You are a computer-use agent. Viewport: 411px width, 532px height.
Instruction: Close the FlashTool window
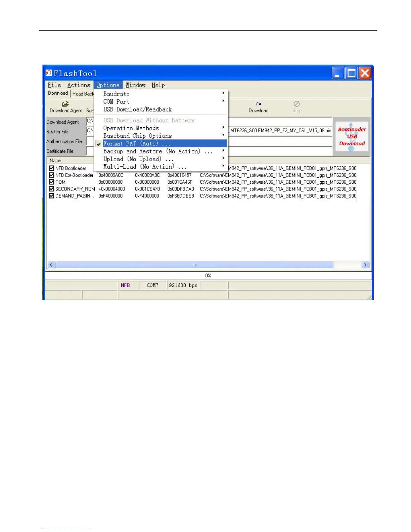click(x=365, y=73)
